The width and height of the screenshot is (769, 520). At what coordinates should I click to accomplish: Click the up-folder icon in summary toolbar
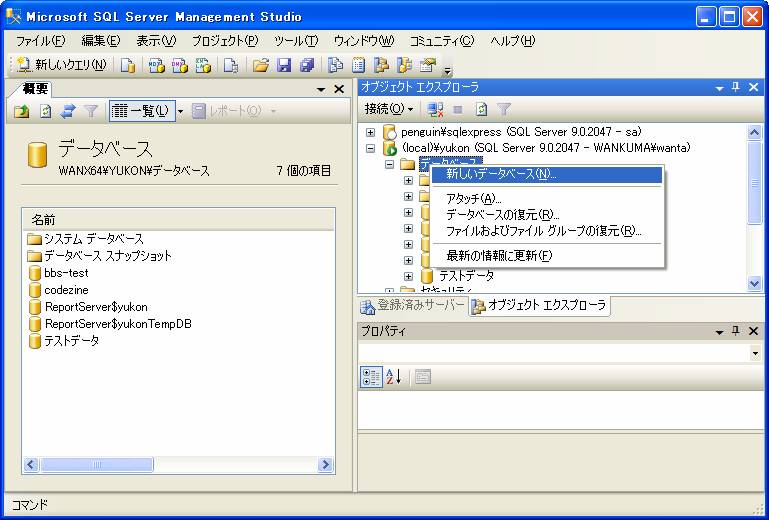21,111
